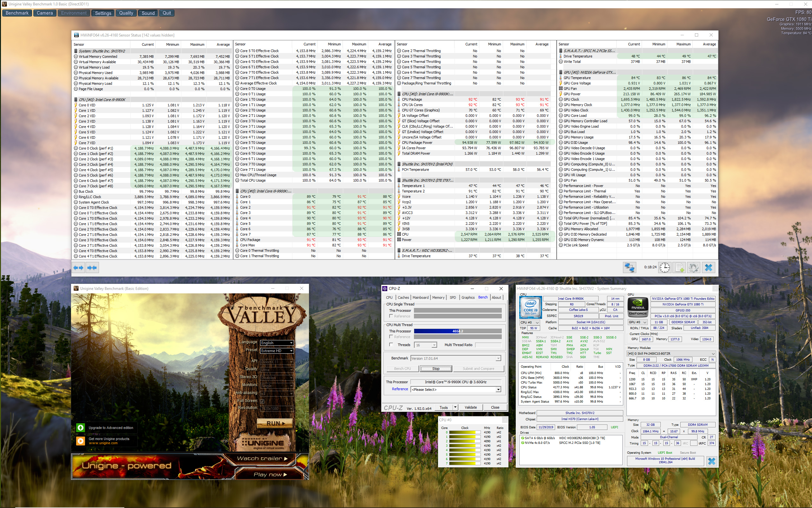This screenshot has width=812, height=508.
Task: Open the GPU #0 selector dropdown
Action: pos(637,322)
